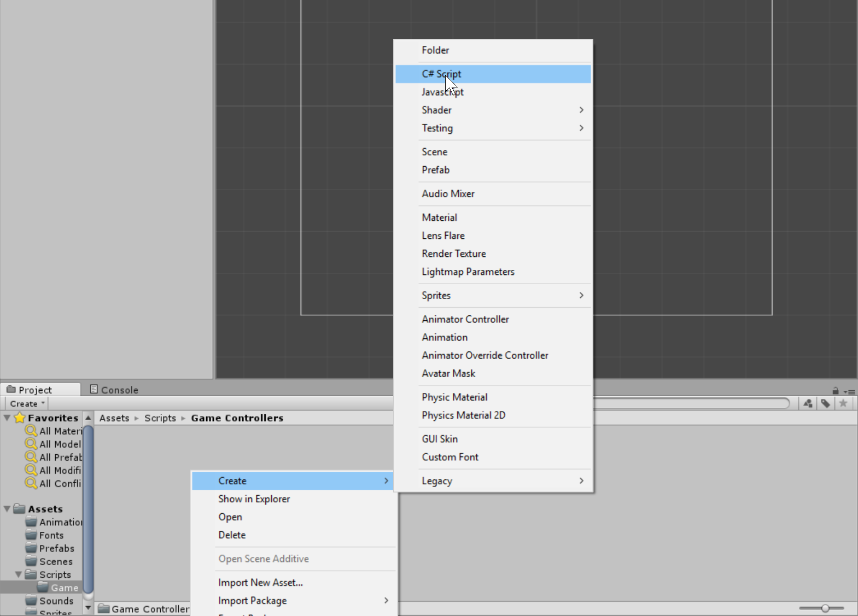
Task: Click the icon size slider handle
Action: pyautogui.click(x=825, y=608)
